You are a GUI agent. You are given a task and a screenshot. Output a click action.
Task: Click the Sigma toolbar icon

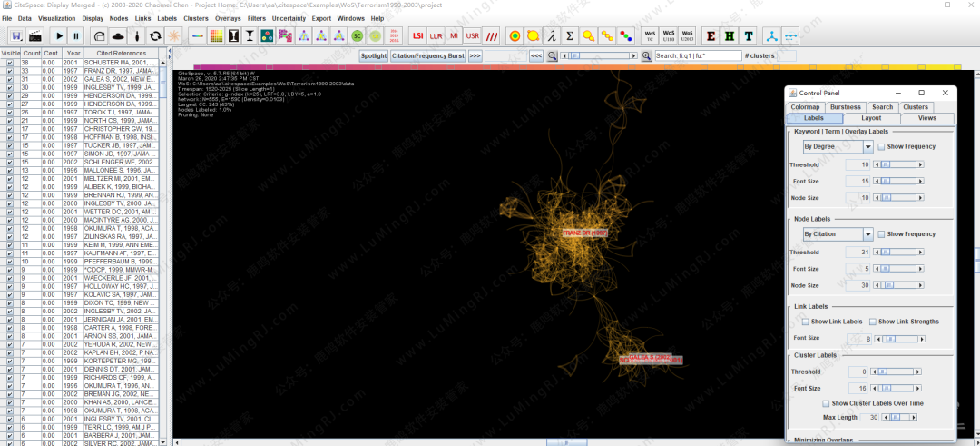[x=569, y=35]
